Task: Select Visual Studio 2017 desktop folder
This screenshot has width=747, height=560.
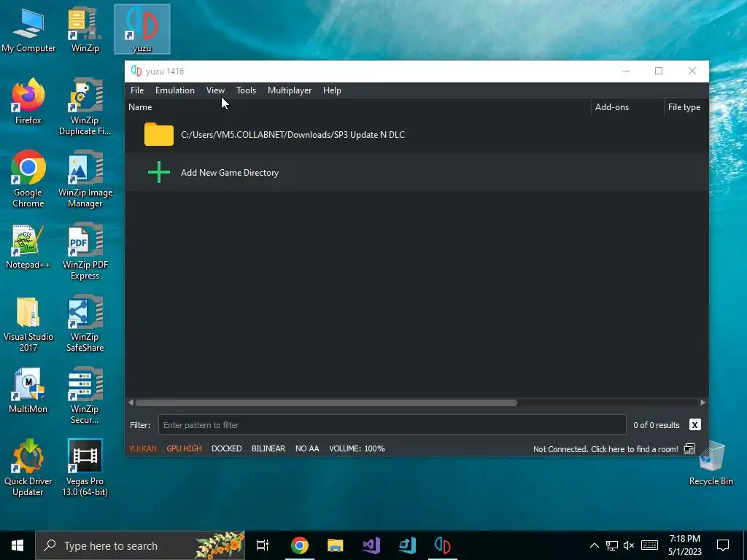Action: click(28, 323)
